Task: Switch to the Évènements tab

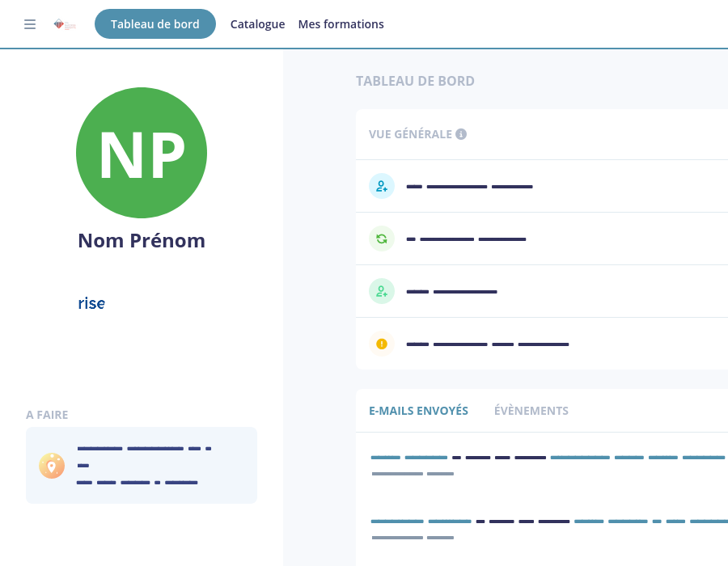Action: coord(531,411)
